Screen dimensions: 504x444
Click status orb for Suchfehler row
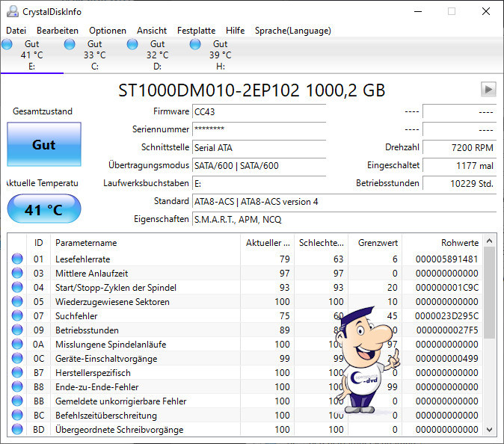pos(17,316)
